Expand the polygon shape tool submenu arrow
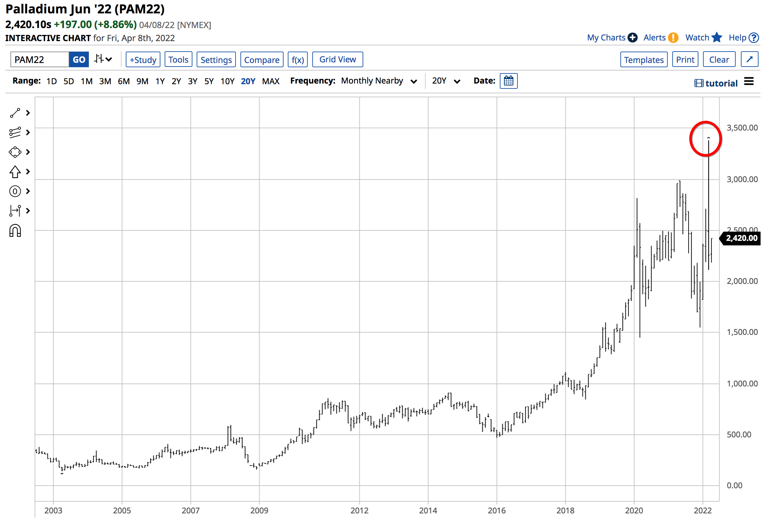784x532 pixels. (28, 152)
